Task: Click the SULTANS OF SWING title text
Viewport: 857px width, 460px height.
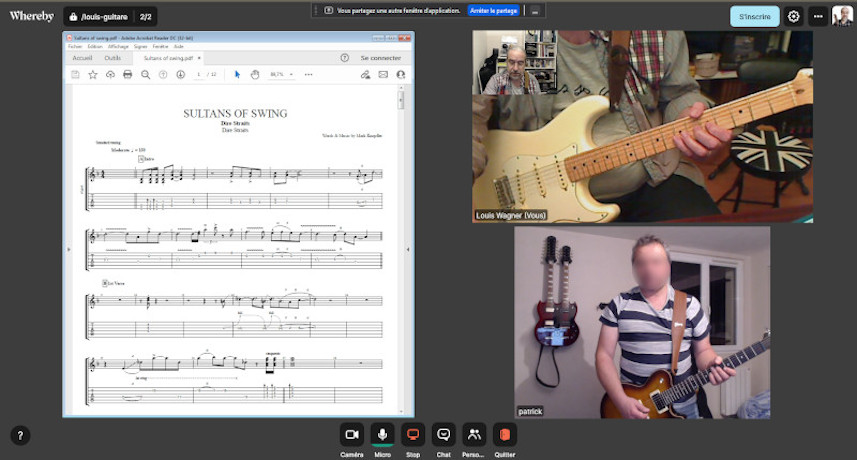Action: pyautogui.click(x=235, y=114)
